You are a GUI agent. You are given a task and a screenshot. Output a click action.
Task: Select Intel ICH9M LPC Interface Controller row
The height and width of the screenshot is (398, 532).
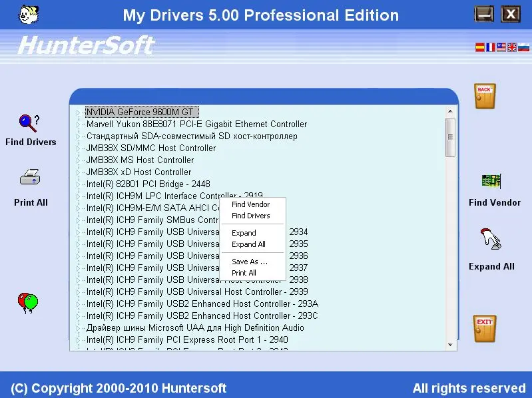pos(174,196)
